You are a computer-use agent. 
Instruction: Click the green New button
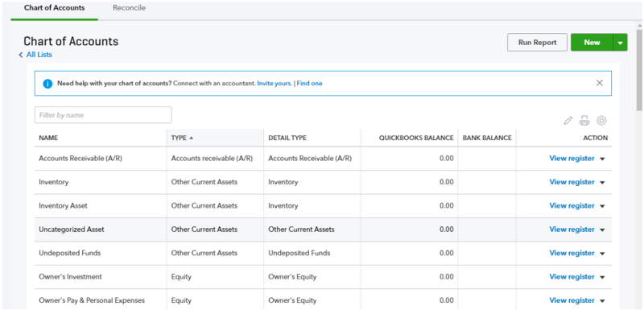pyautogui.click(x=592, y=43)
